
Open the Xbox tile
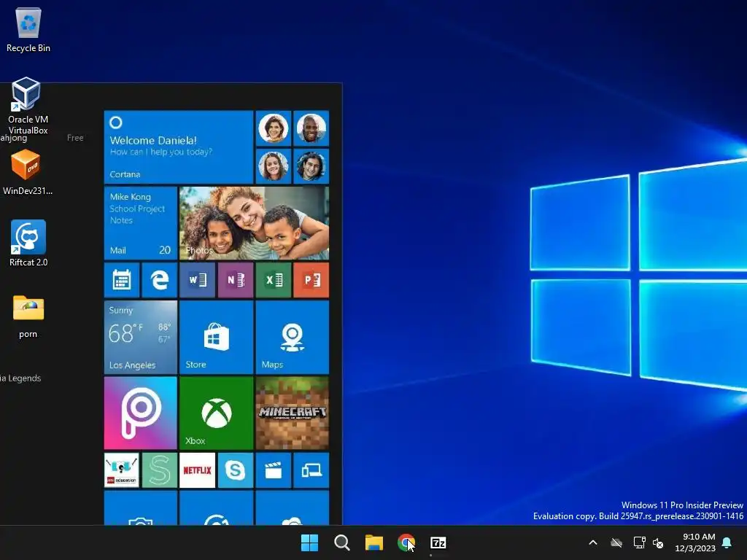click(216, 413)
